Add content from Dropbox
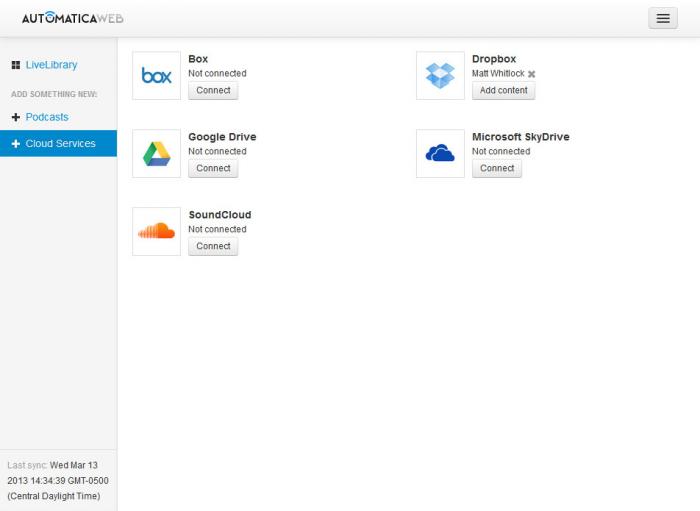Screen dimensions: 700x511 [504, 91]
